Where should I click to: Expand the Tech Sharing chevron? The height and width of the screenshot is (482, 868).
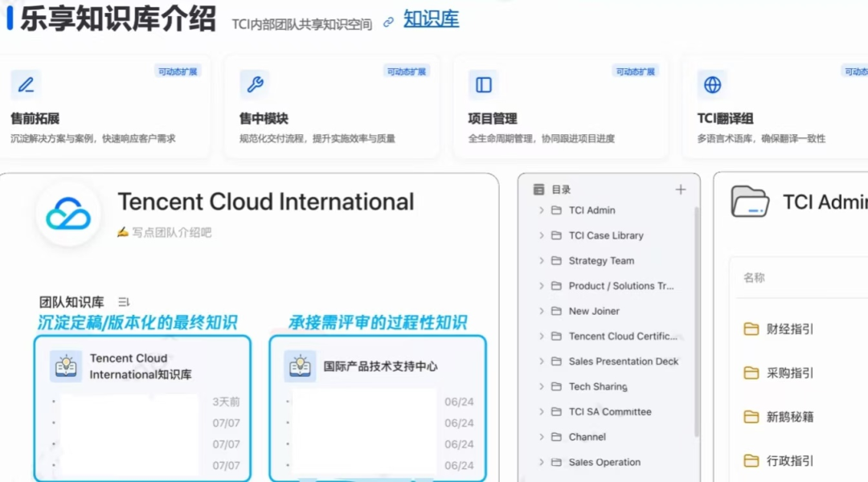542,386
